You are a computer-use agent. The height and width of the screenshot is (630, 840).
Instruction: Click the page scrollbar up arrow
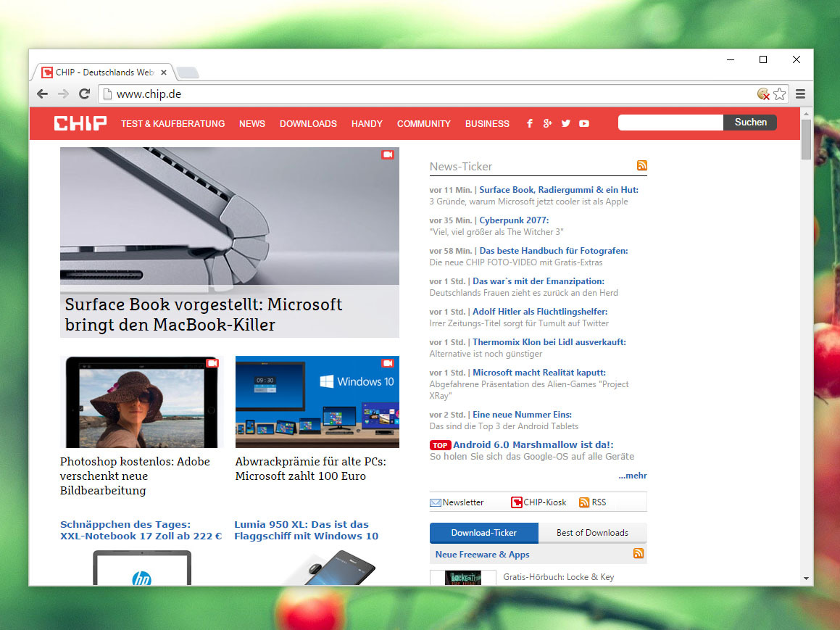tap(806, 114)
